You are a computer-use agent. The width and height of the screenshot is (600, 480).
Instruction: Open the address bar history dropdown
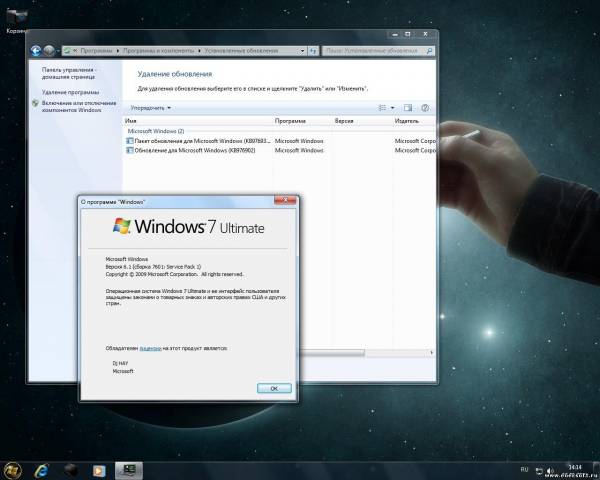[302, 51]
